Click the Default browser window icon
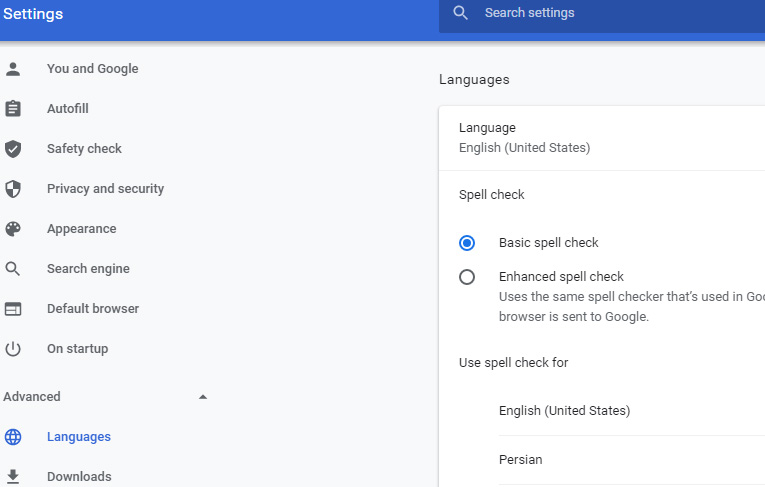This screenshot has height=487, width=765. (13, 309)
